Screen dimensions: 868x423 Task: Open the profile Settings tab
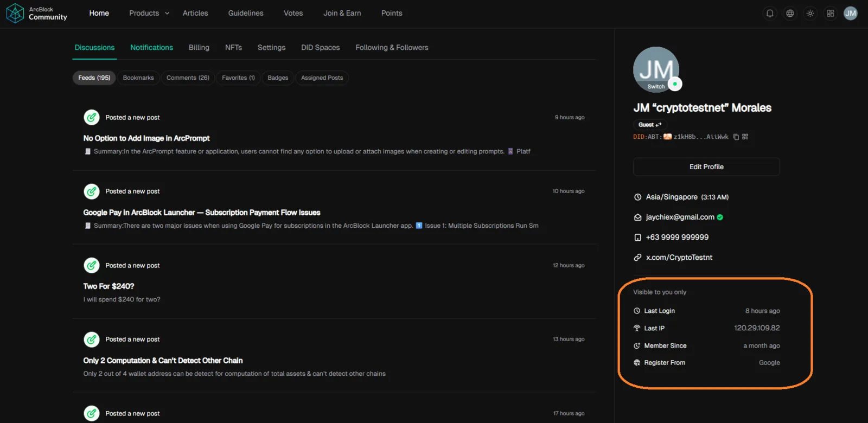(272, 48)
